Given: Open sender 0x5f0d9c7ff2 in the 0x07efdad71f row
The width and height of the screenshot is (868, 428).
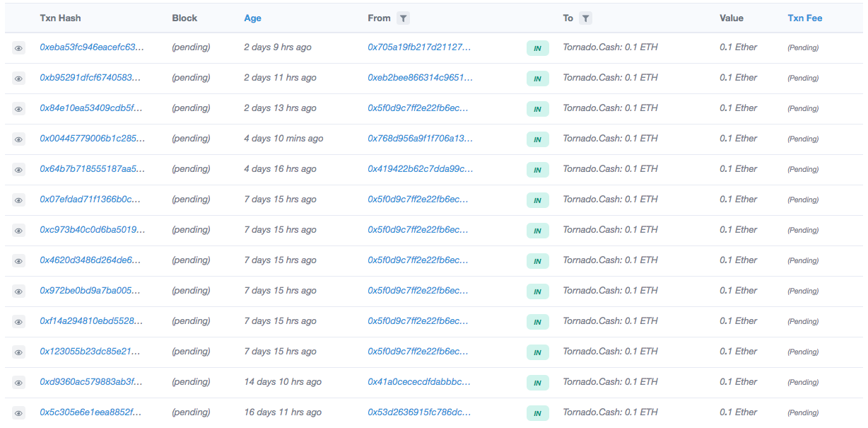Looking at the screenshot, I should pos(418,199).
